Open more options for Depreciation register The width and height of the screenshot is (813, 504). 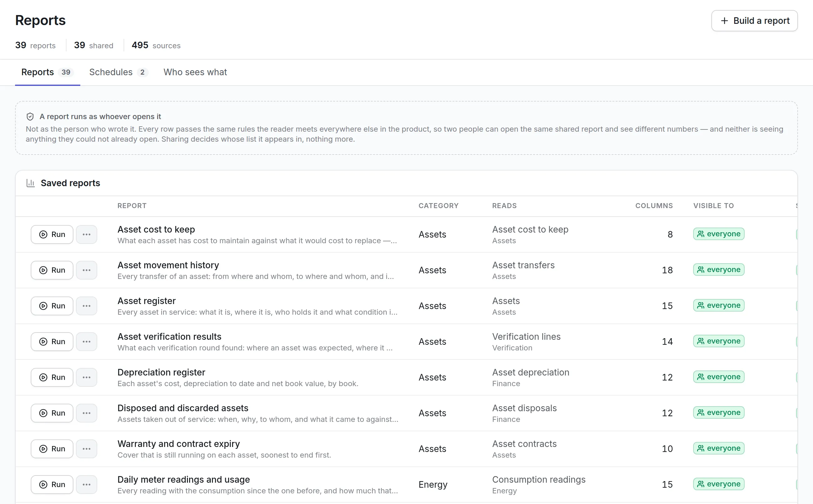point(86,377)
